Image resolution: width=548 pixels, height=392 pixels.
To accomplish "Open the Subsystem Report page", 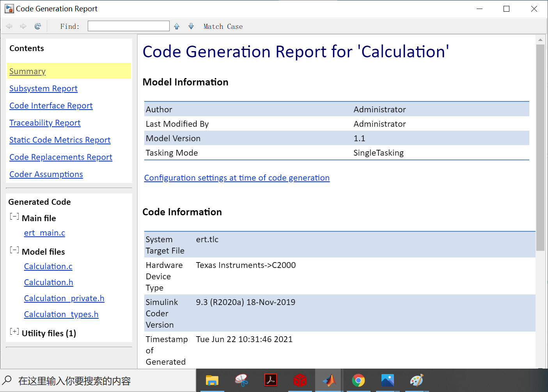I will (43, 89).
